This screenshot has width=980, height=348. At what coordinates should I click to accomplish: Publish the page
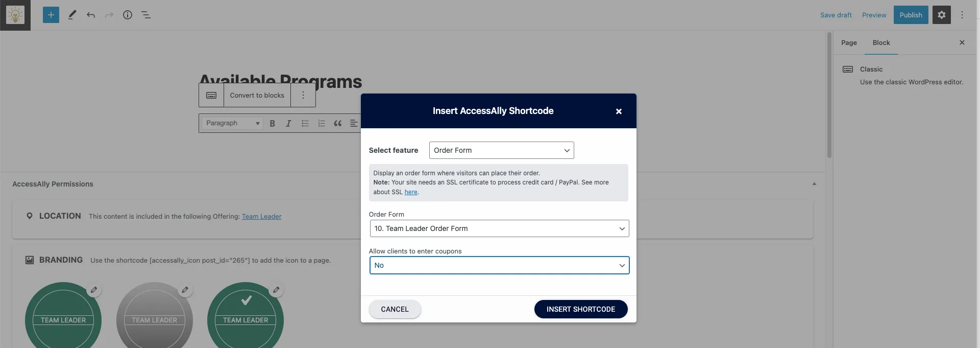coord(911,15)
